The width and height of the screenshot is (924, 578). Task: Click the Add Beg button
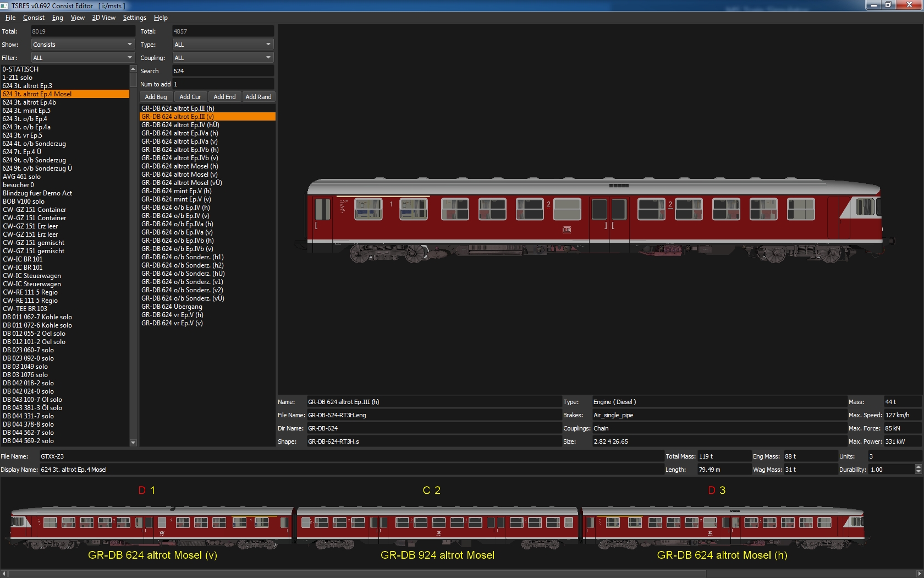click(156, 97)
